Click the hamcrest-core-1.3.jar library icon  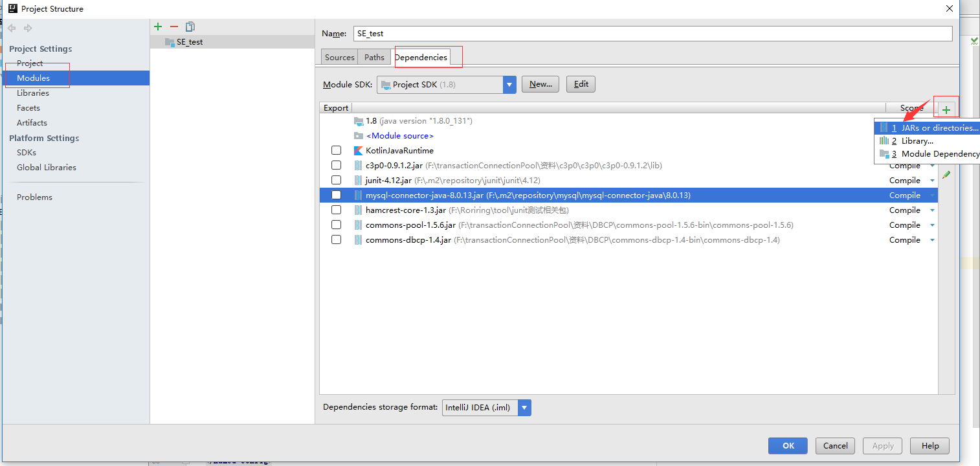[359, 210]
